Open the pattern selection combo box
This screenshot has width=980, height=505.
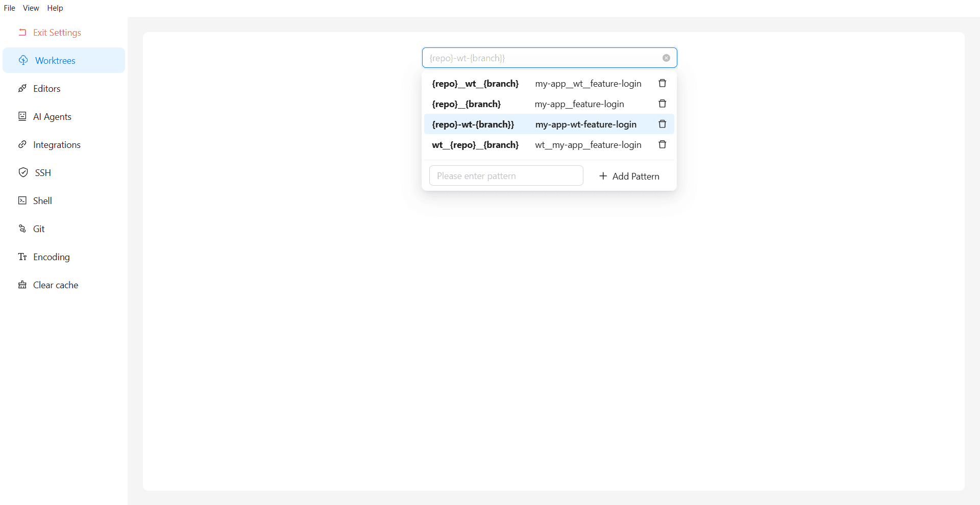[x=549, y=58]
